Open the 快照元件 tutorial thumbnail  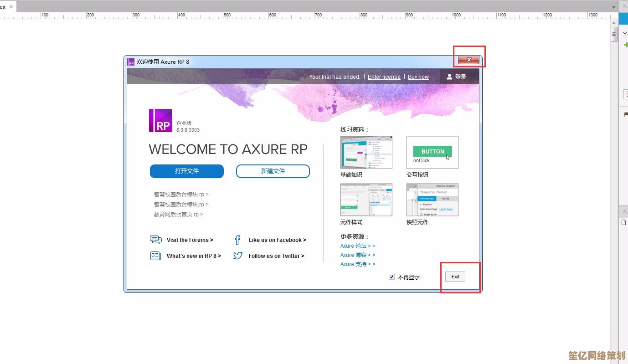[x=432, y=200]
